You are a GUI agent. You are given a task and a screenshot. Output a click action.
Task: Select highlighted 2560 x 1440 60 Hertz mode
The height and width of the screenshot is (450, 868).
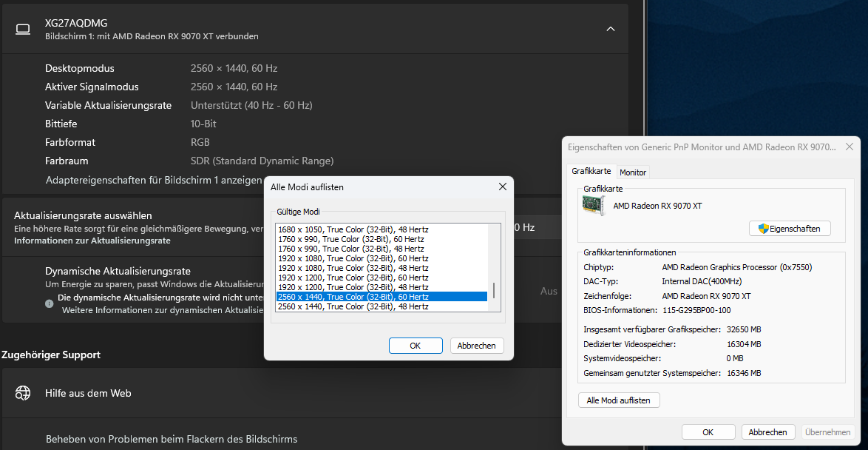pos(382,297)
